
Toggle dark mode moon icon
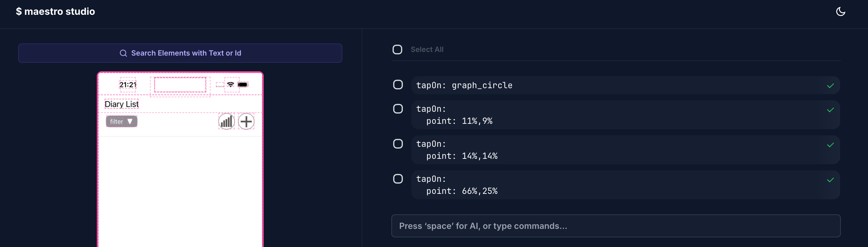(x=840, y=12)
